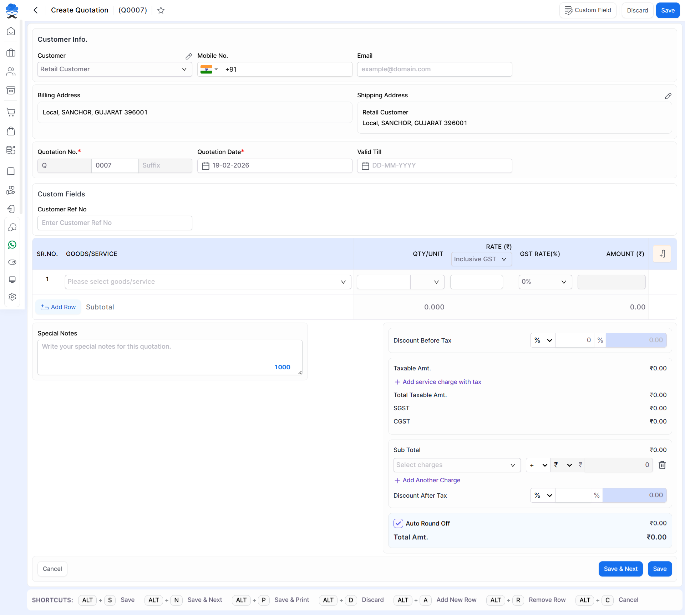Click the Customer Ref No field
The height and width of the screenshot is (616, 685).
point(115,223)
